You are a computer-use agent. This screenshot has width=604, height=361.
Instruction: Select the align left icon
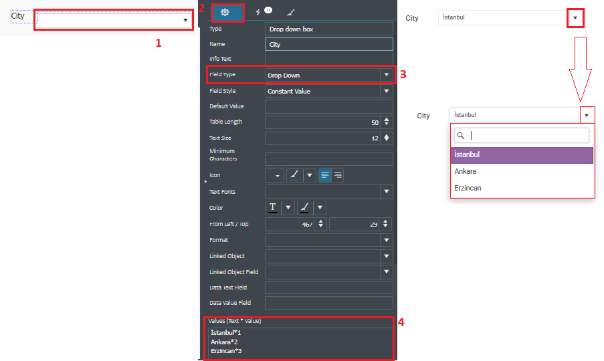coord(325,176)
